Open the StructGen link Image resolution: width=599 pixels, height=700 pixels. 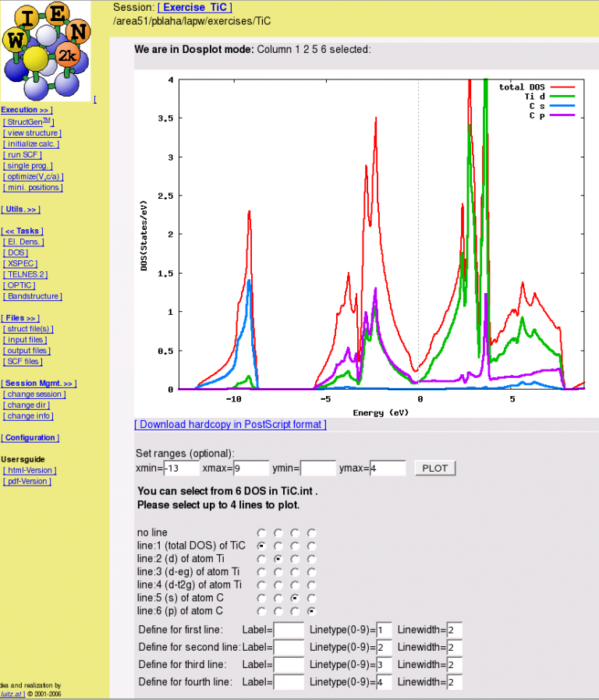pos(28,122)
